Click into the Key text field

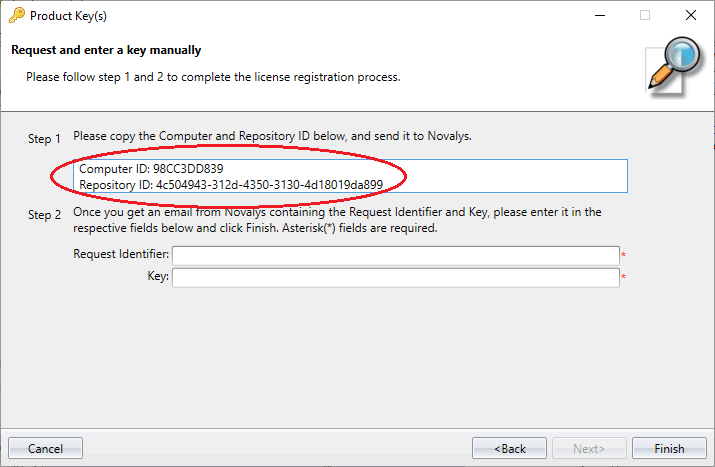point(395,277)
